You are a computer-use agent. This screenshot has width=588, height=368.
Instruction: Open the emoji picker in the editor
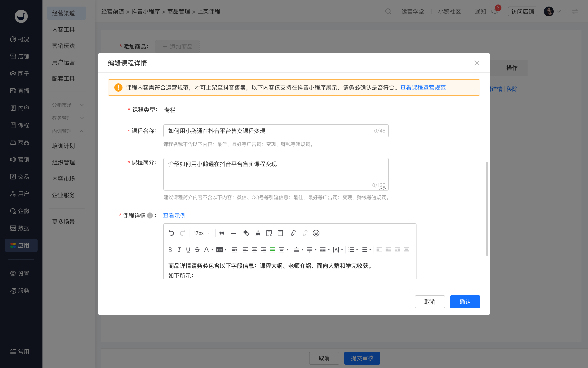point(316,233)
